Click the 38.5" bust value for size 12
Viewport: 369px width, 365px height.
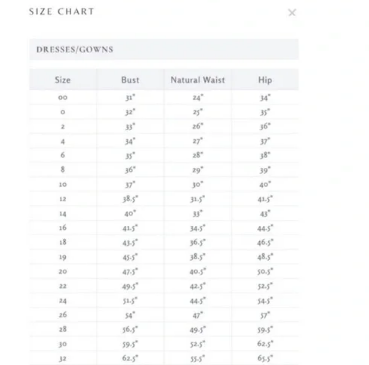[130, 199]
